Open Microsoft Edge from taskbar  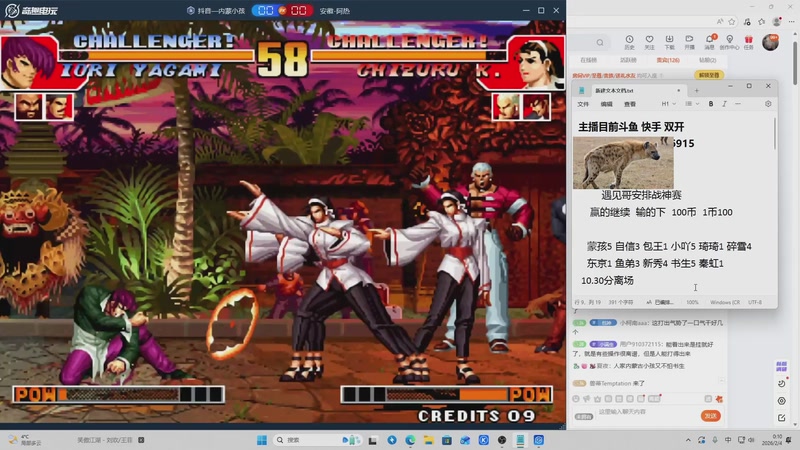click(410, 440)
